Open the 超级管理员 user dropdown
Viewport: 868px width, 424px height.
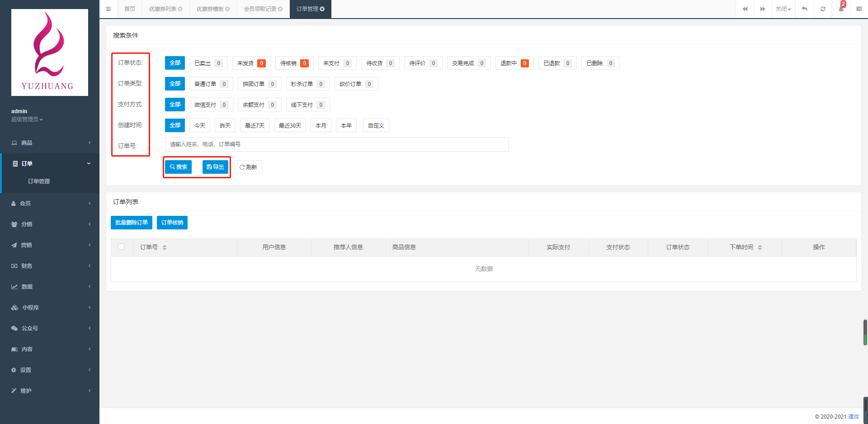[27, 119]
